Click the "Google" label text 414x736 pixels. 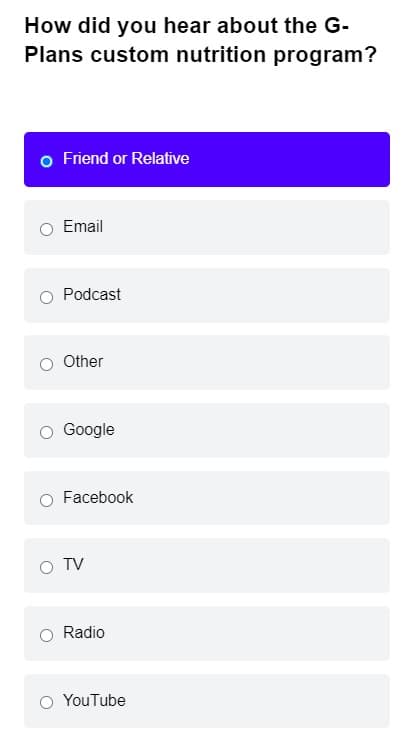(x=89, y=429)
